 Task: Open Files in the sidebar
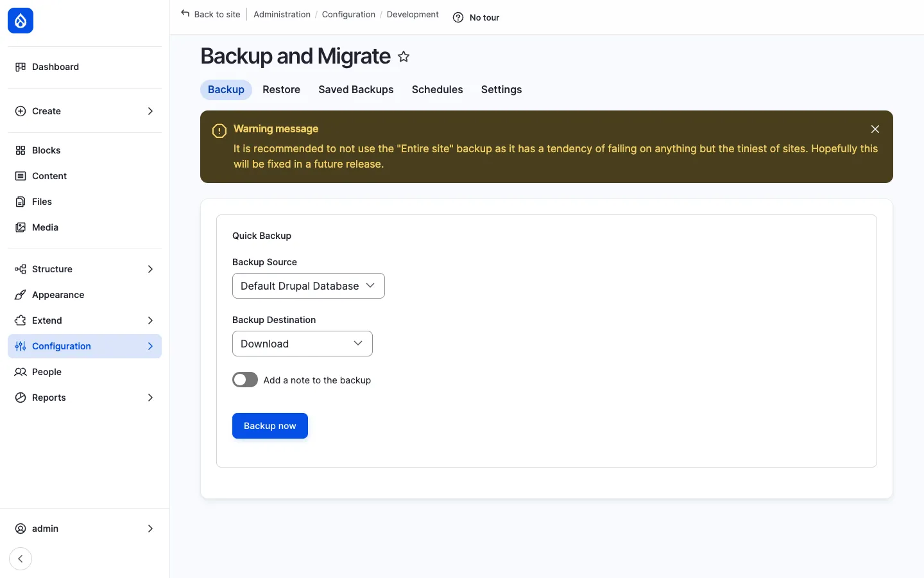(x=85, y=202)
